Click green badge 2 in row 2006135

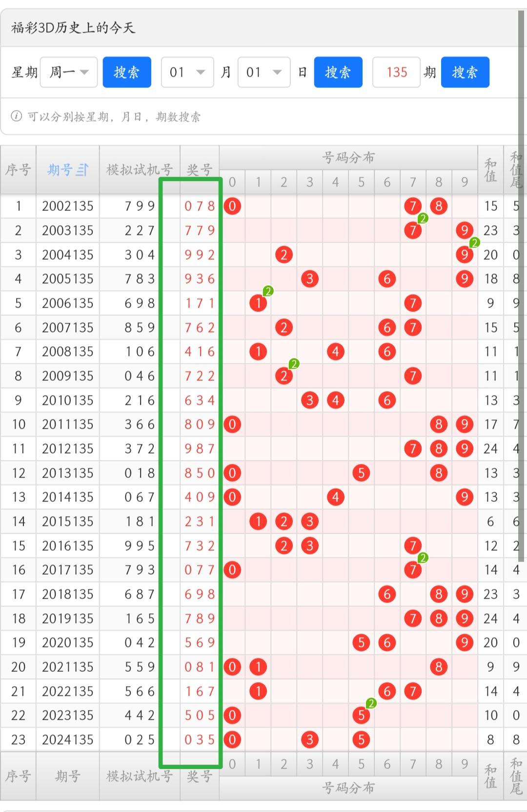coord(268,291)
